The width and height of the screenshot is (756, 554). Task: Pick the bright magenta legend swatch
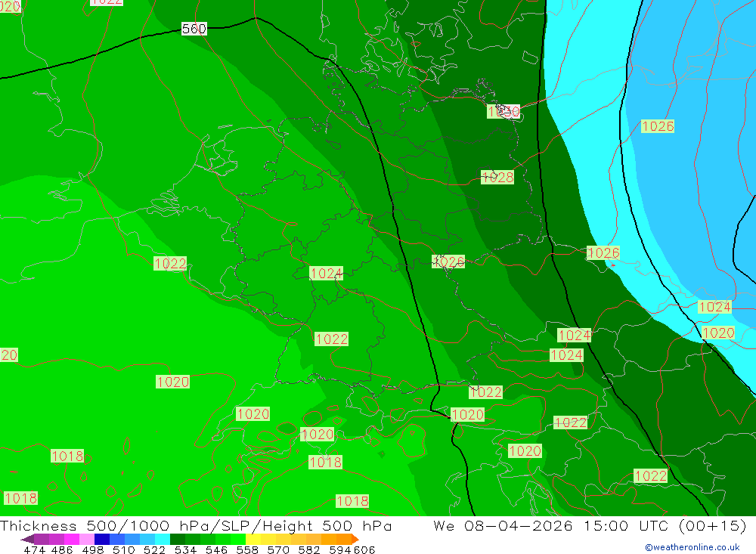(x=71, y=539)
